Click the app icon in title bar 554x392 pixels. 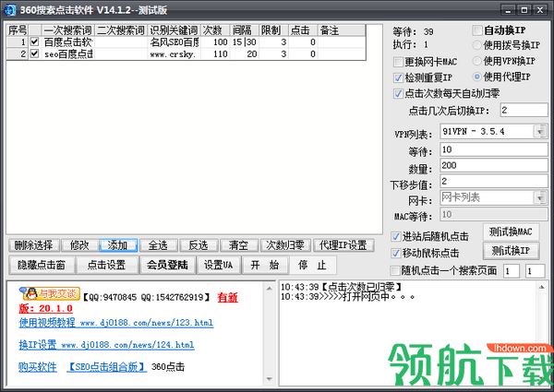[x=10, y=10]
